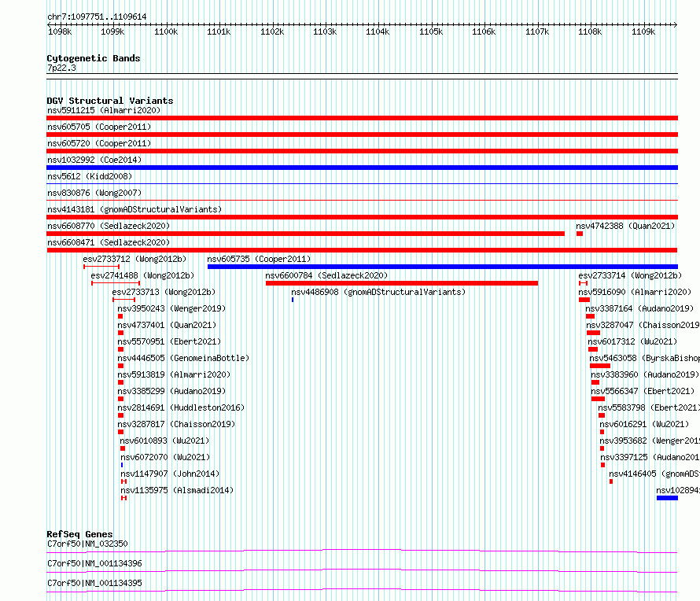Click nsv3383960 (Audano2019) label
The height and width of the screenshot is (601, 700).
645,374
